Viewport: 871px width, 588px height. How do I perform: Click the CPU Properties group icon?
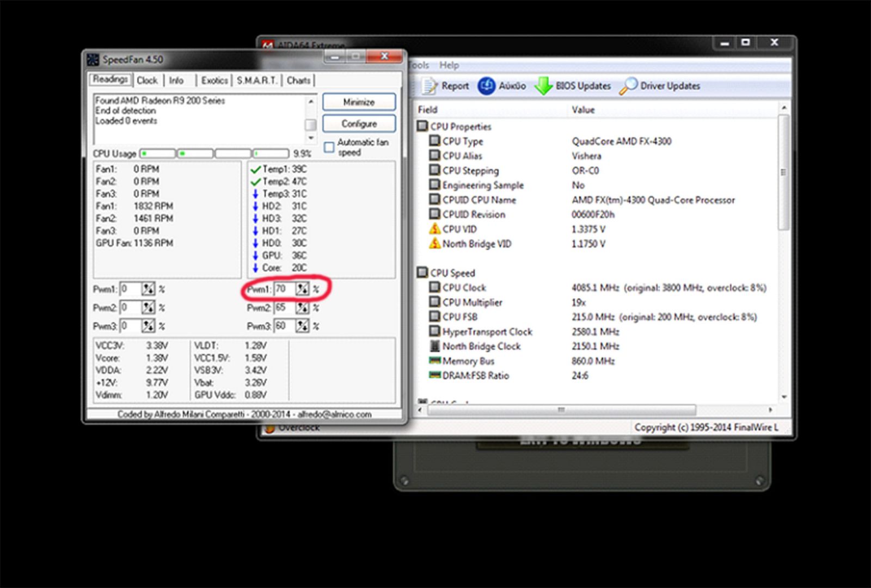422,126
